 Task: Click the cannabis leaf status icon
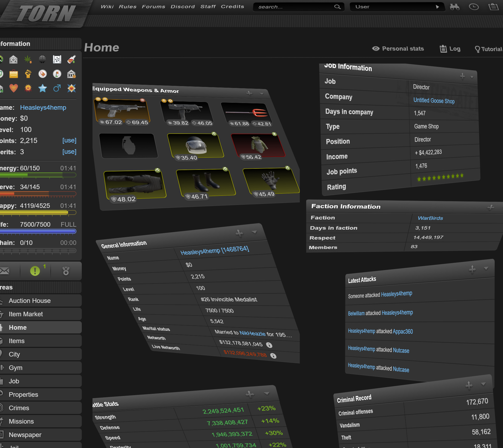28,59
